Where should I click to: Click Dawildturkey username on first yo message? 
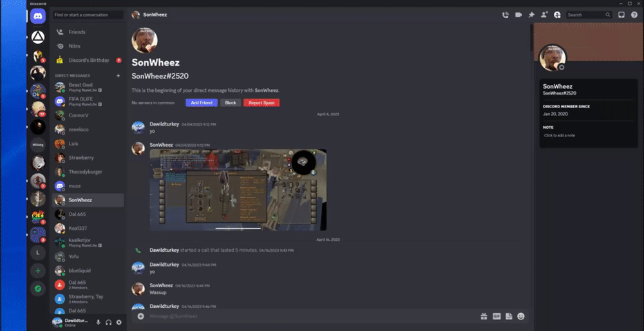pos(164,124)
